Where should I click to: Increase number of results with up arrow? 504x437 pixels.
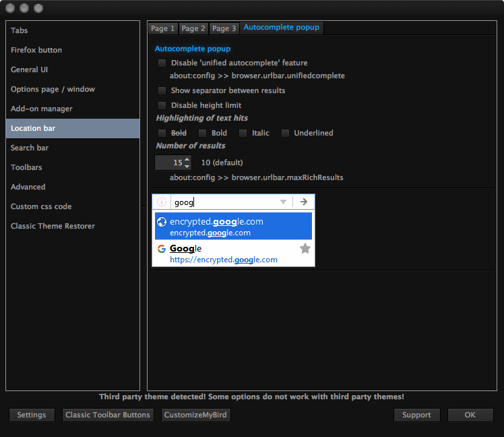187,159
